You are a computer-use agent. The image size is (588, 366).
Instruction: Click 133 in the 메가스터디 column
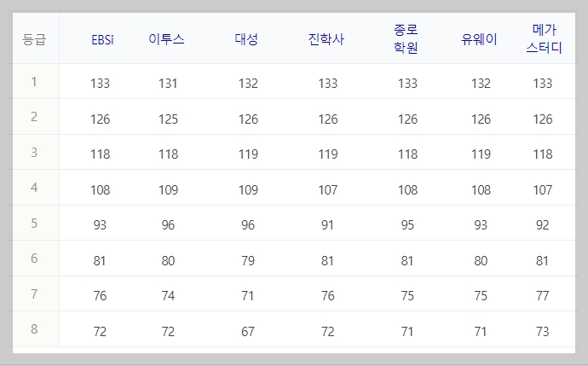point(543,84)
